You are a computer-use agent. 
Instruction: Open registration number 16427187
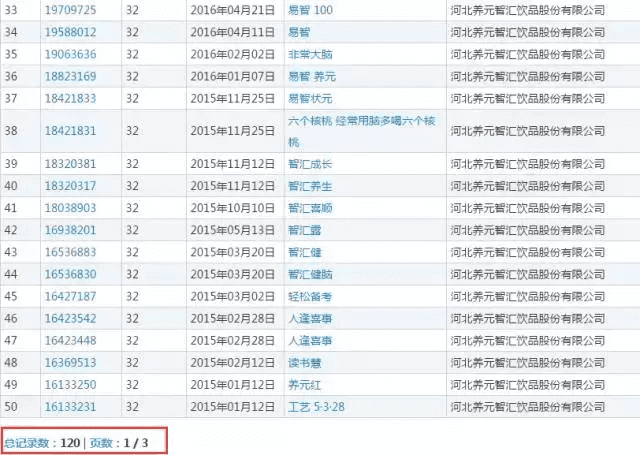point(70,296)
